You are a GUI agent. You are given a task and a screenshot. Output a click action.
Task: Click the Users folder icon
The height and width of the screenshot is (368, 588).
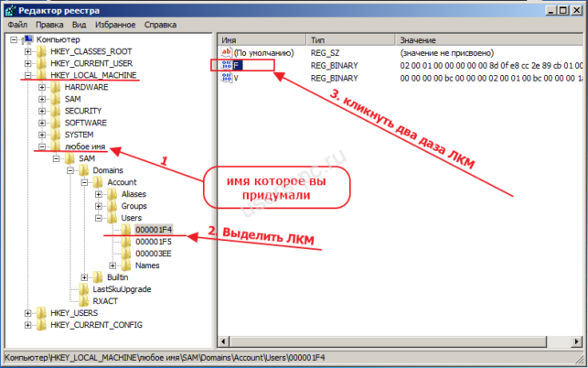pyautogui.click(x=112, y=218)
